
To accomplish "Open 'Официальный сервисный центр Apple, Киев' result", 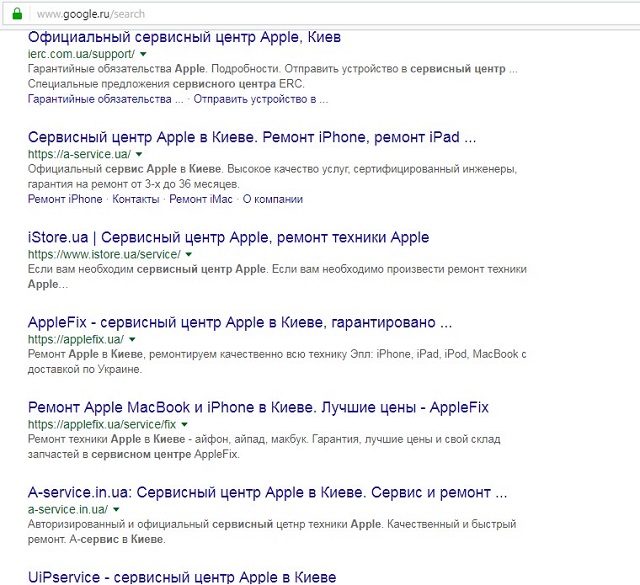I will (184, 37).
